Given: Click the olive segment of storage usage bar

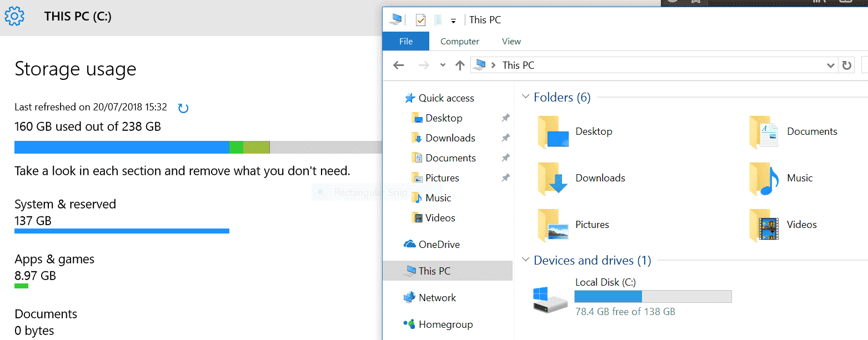Looking at the screenshot, I should click(256, 147).
